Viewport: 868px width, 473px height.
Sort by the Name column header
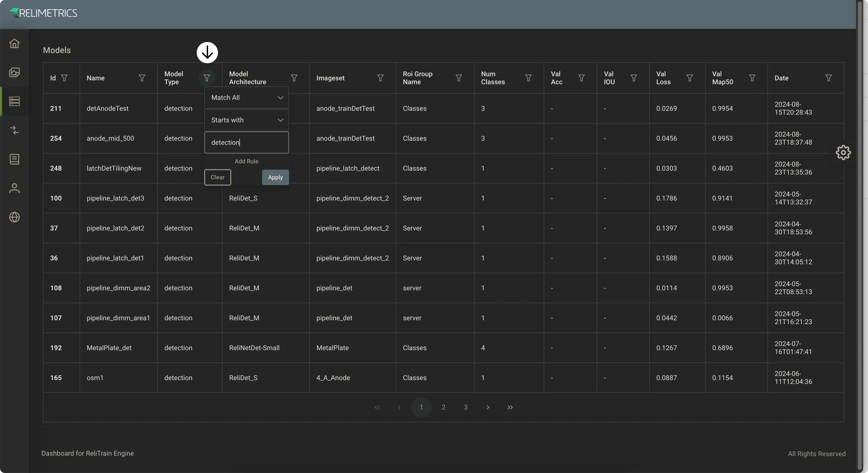pyautogui.click(x=96, y=78)
